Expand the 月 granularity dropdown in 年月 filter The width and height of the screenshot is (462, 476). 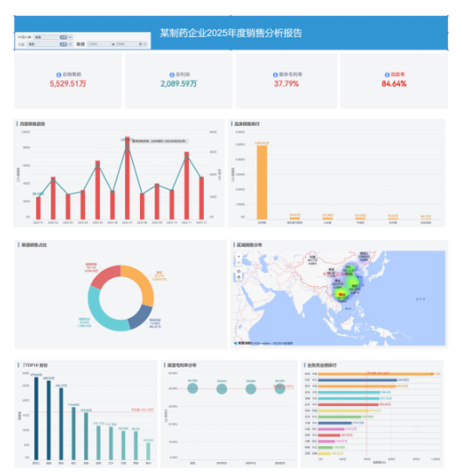click(143, 44)
